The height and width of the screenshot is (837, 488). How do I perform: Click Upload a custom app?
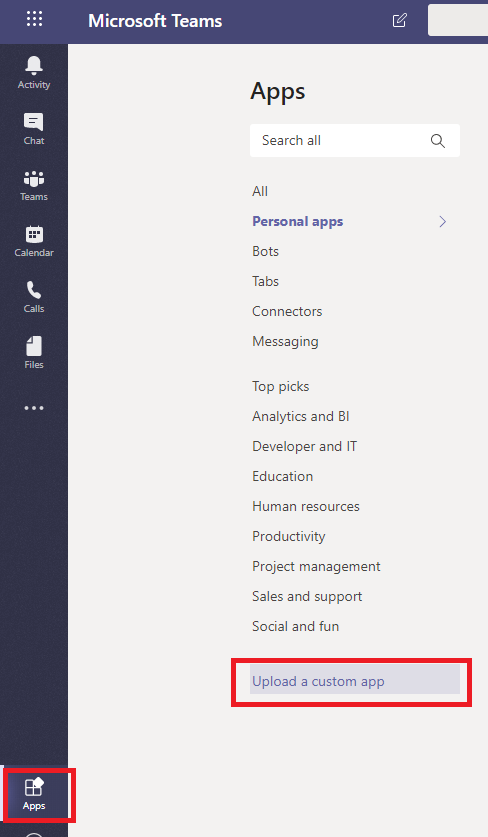(x=355, y=679)
